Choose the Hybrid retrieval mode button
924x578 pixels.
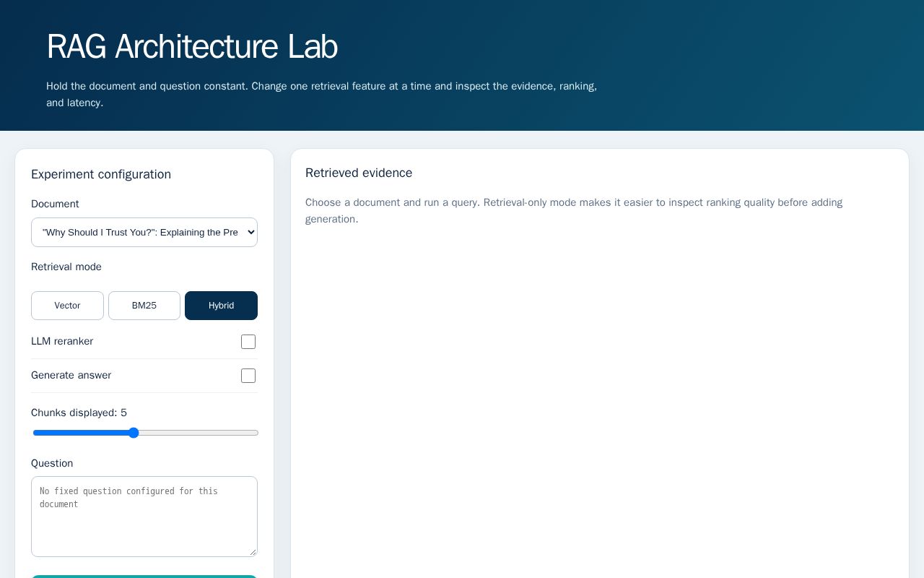(x=221, y=306)
